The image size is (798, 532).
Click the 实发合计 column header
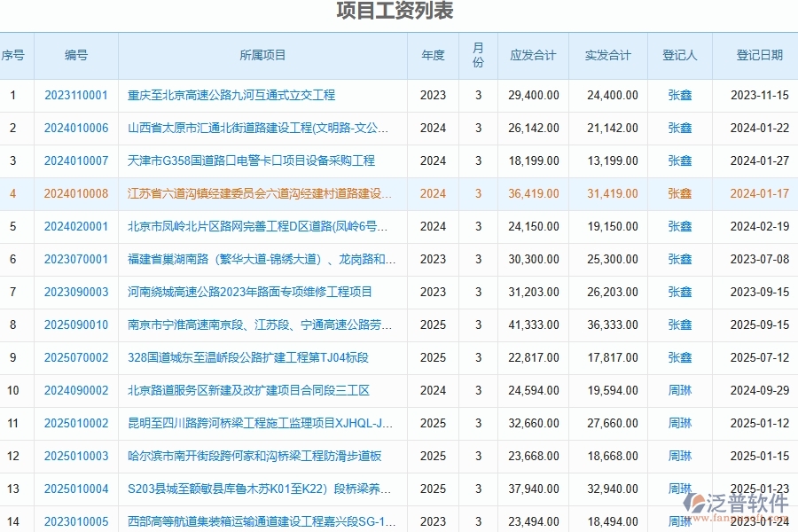[x=608, y=55]
